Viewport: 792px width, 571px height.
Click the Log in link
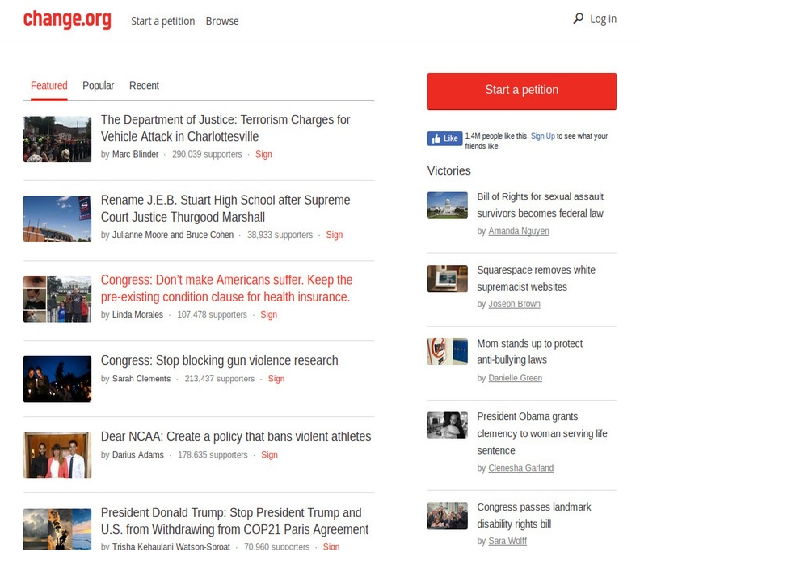point(603,19)
